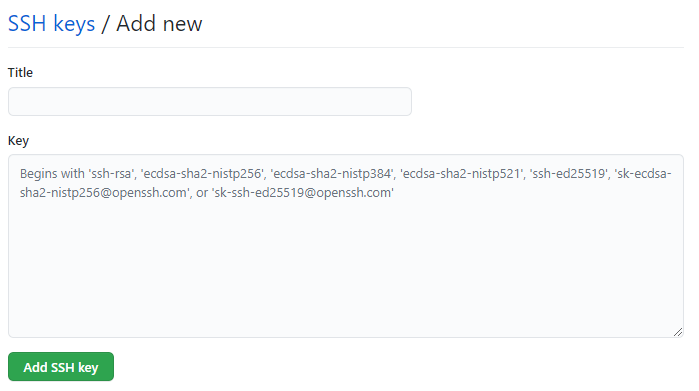Image resolution: width=699 pixels, height=391 pixels.
Task: Click the word 'keys' in the breadcrumb
Action: (74, 25)
